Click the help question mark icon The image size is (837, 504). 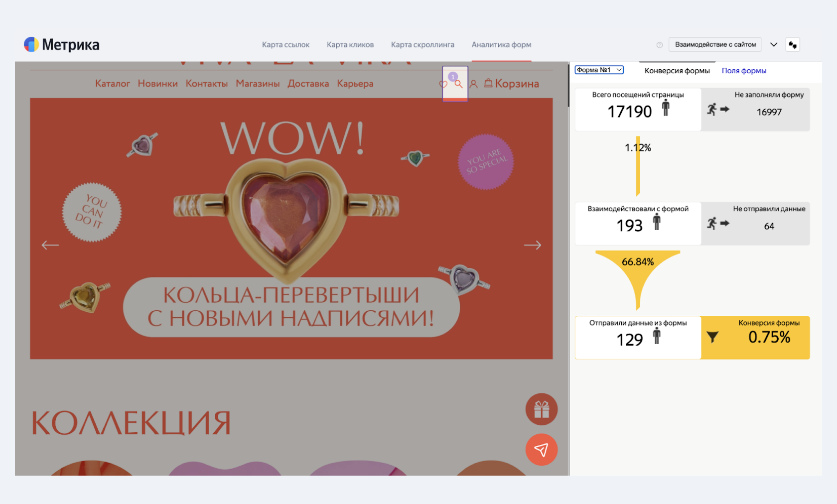point(660,45)
